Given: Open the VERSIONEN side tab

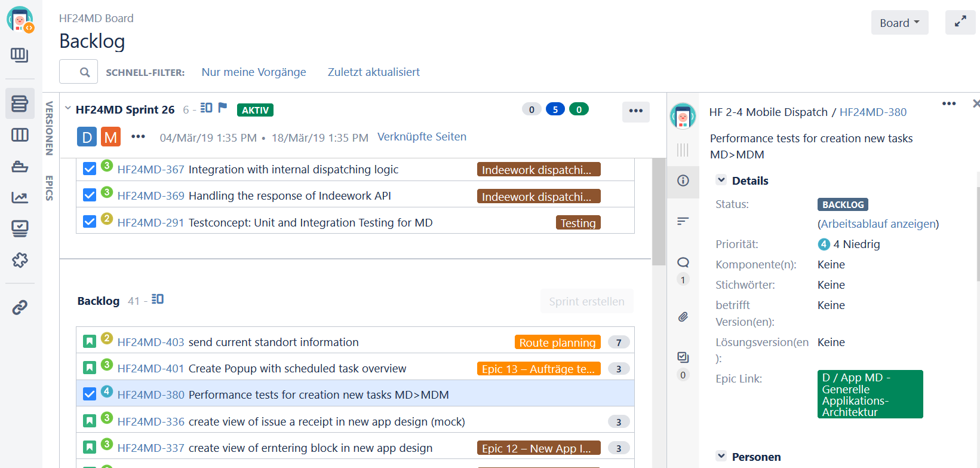Looking at the screenshot, I should click(x=50, y=129).
